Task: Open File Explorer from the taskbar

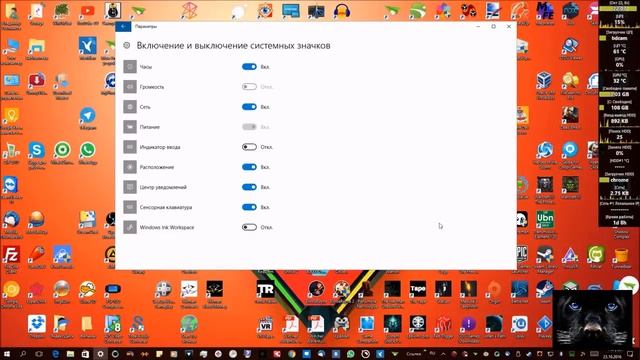Action: pos(70,354)
